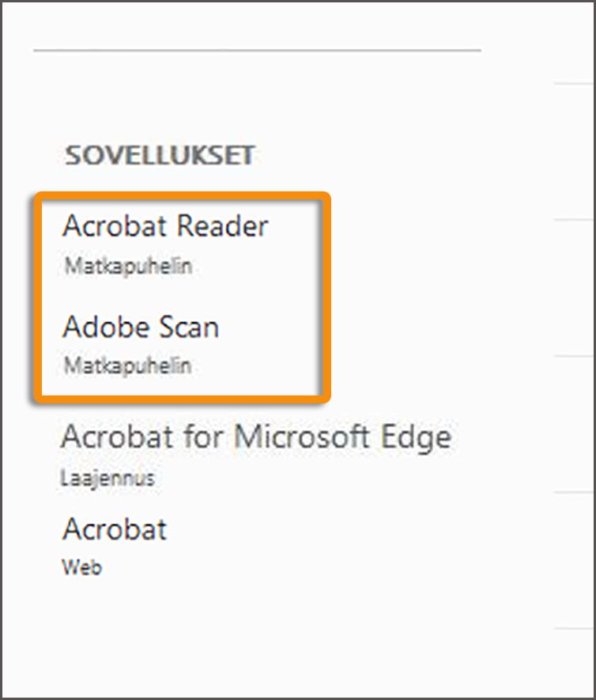Open the Acrobat Reader mobile app entry
596x700 pixels.
[166, 226]
